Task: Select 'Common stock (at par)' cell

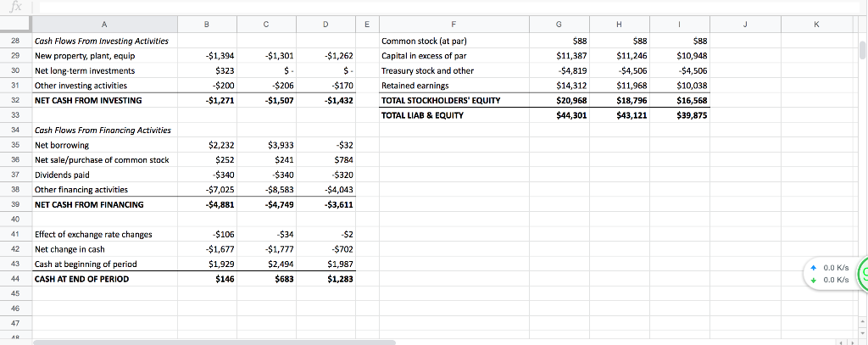Action: pyautogui.click(x=453, y=41)
